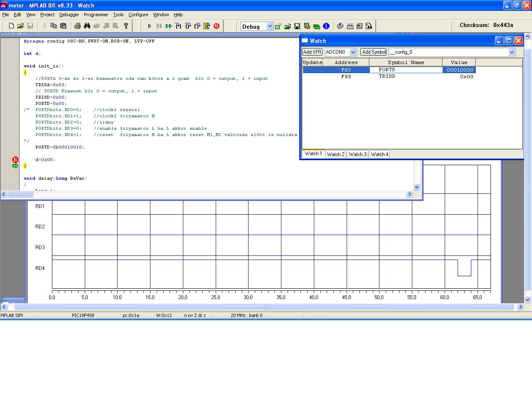Open Breakpoints via red B toolbar icon
532x416 pixels.
click(x=217, y=26)
